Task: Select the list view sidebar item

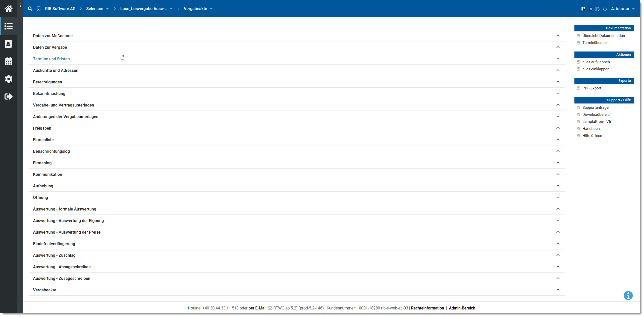Action: (x=9, y=26)
